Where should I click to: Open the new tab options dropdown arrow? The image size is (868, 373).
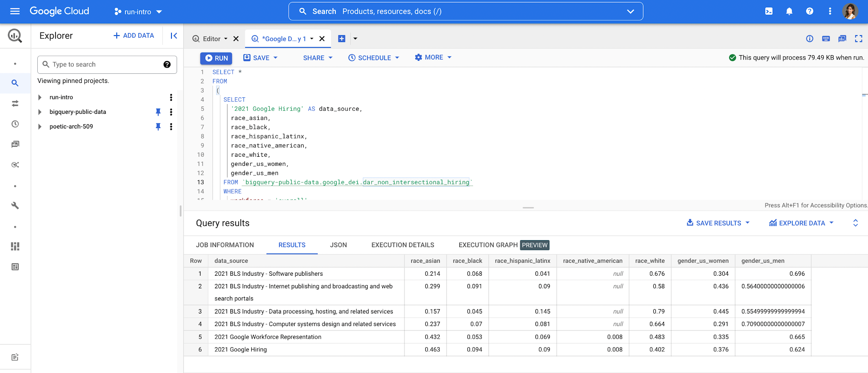point(355,39)
